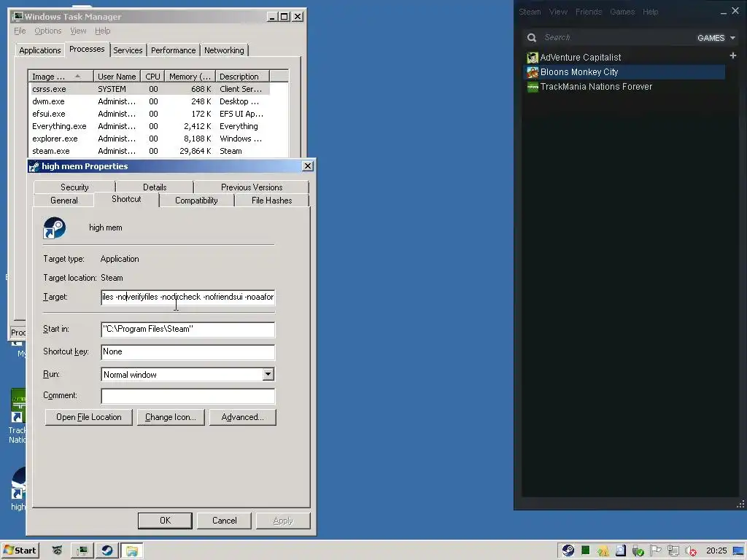The width and height of the screenshot is (747, 560).
Task: Click the Steam search magnifier icon
Action: point(532,38)
